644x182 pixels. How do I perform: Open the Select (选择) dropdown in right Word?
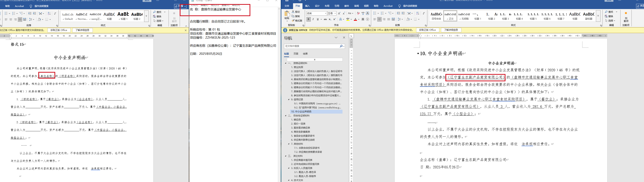pyautogui.click(x=610, y=21)
